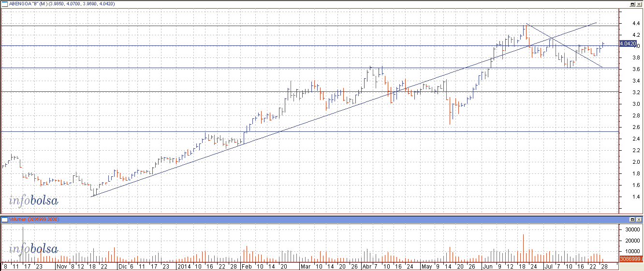Click the 2014 label on the time axis
644x271 pixels.
click(184, 266)
